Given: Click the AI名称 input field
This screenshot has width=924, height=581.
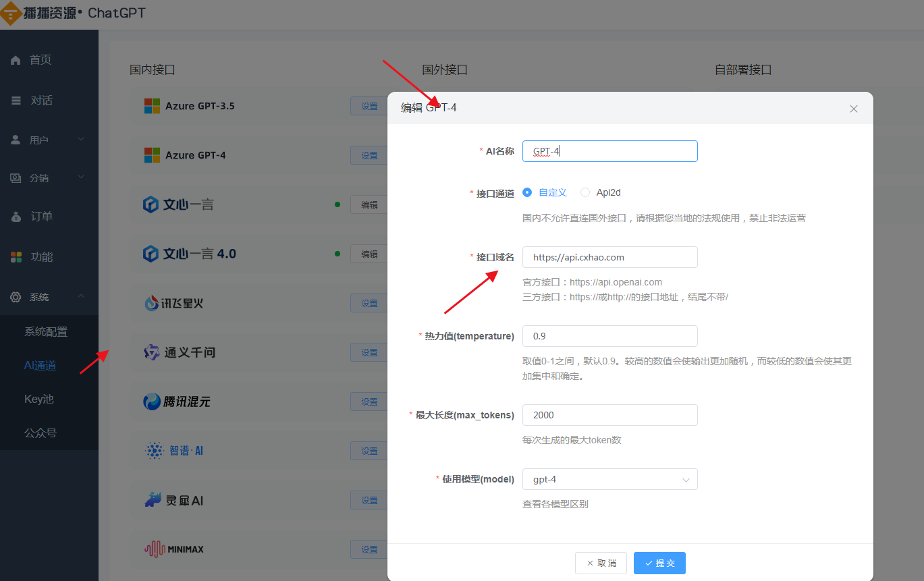Looking at the screenshot, I should [x=610, y=151].
